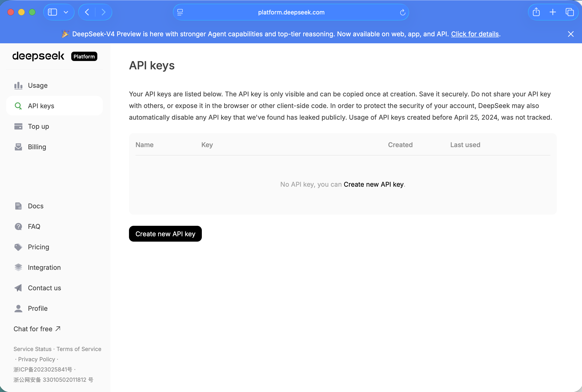
Task: Select API keys in the sidebar
Action: click(54, 106)
